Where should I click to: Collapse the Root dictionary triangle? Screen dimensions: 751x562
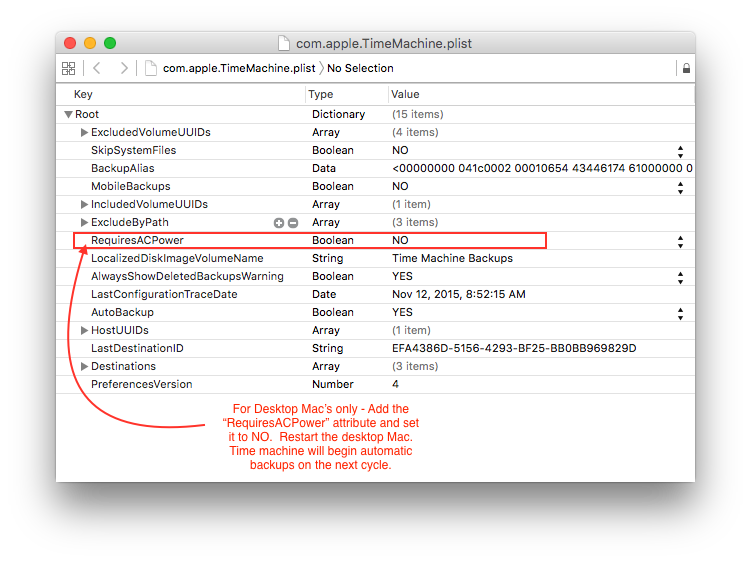pos(68,115)
